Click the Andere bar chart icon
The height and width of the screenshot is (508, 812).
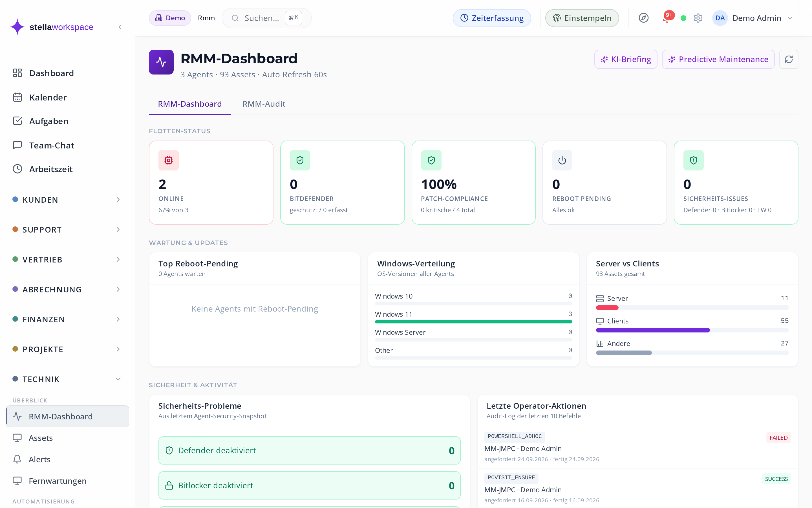click(x=600, y=343)
